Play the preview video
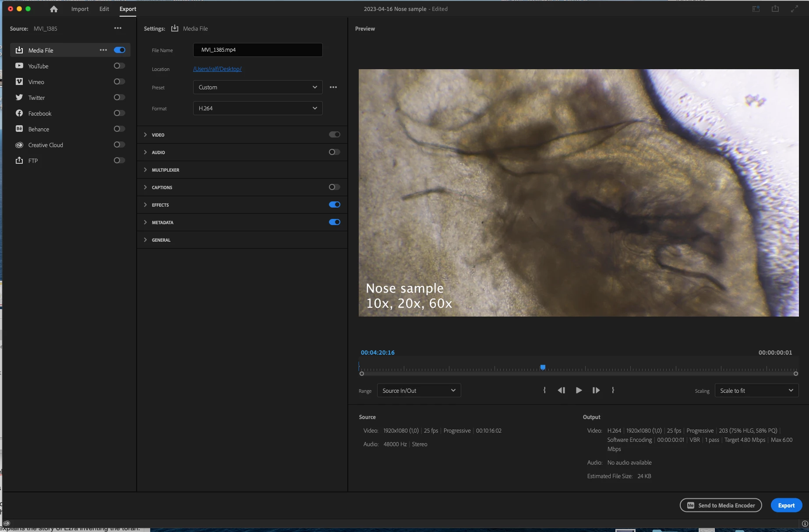809x532 pixels. pyautogui.click(x=579, y=390)
